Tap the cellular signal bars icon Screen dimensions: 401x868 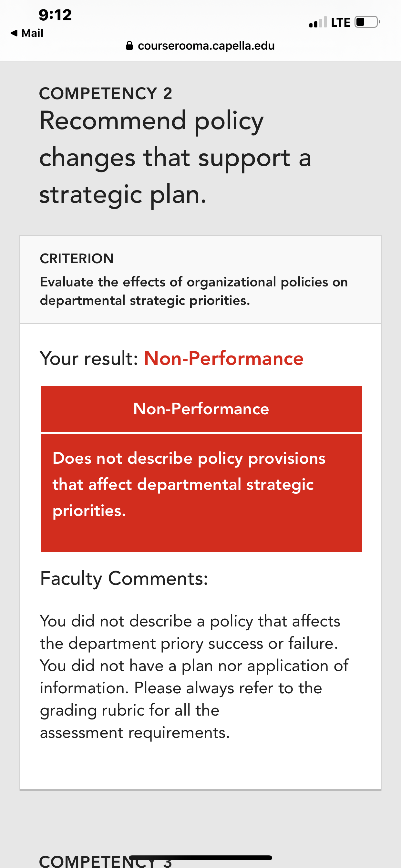click(x=318, y=22)
